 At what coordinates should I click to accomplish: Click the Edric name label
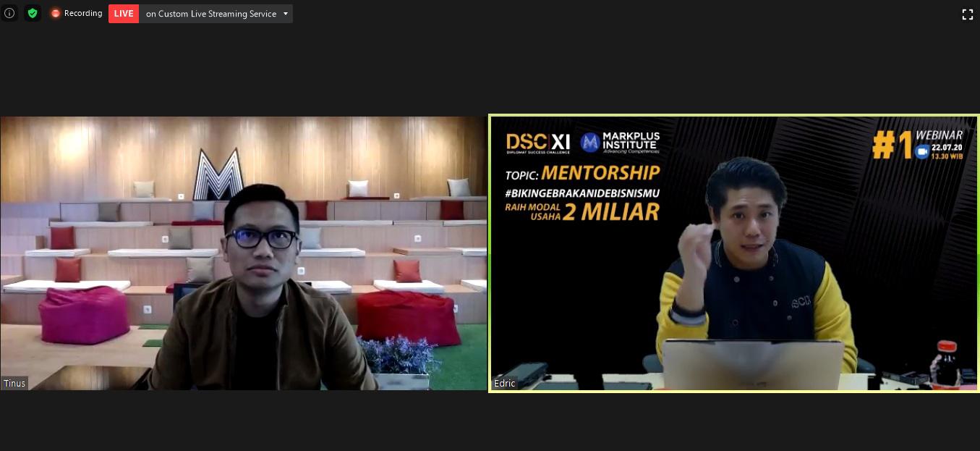(x=504, y=384)
